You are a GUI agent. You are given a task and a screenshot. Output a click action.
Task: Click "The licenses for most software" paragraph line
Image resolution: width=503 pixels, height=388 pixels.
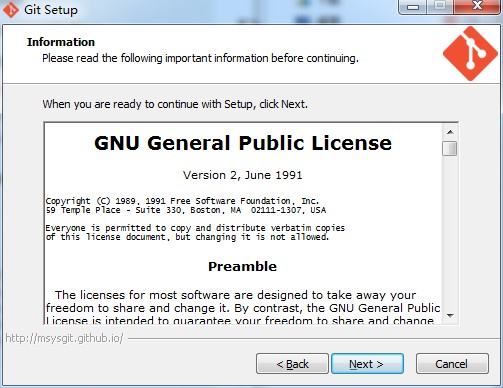coord(235,295)
